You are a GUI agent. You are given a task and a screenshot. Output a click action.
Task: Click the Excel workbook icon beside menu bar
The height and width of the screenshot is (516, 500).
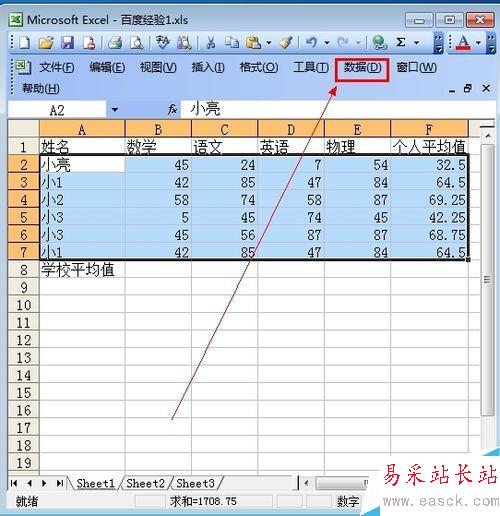pyautogui.click(x=24, y=67)
